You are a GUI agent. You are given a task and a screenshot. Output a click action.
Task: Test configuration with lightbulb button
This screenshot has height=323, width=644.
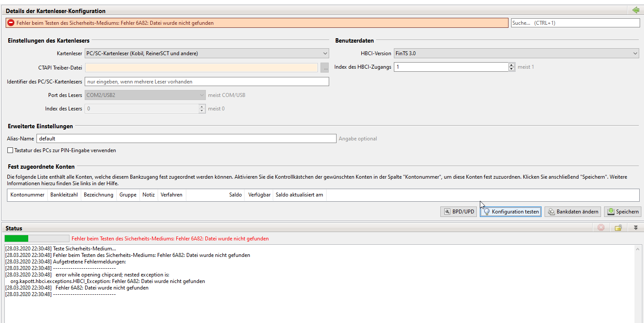tap(511, 212)
